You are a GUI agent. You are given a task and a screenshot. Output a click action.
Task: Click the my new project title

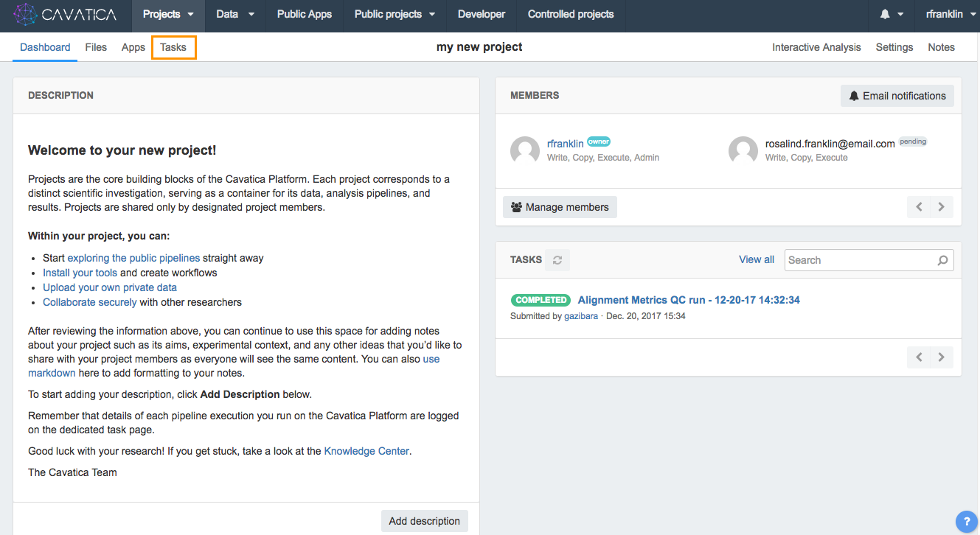479,46
